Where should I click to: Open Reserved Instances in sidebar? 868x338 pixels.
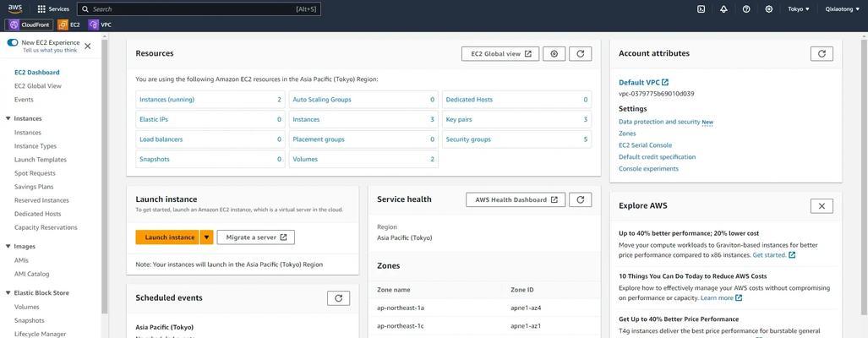(x=41, y=200)
